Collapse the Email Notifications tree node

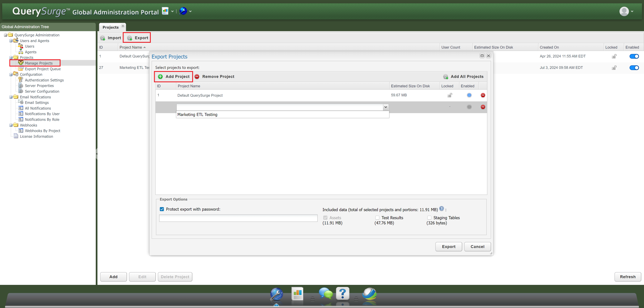[11, 97]
